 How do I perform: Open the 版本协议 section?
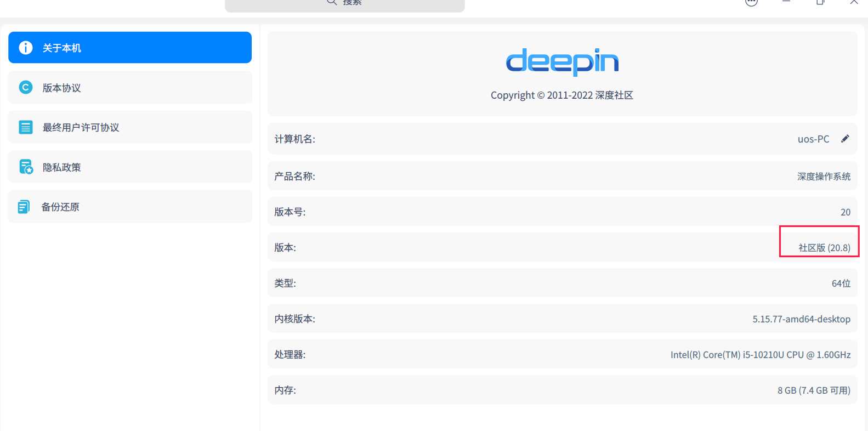pos(130,88)
